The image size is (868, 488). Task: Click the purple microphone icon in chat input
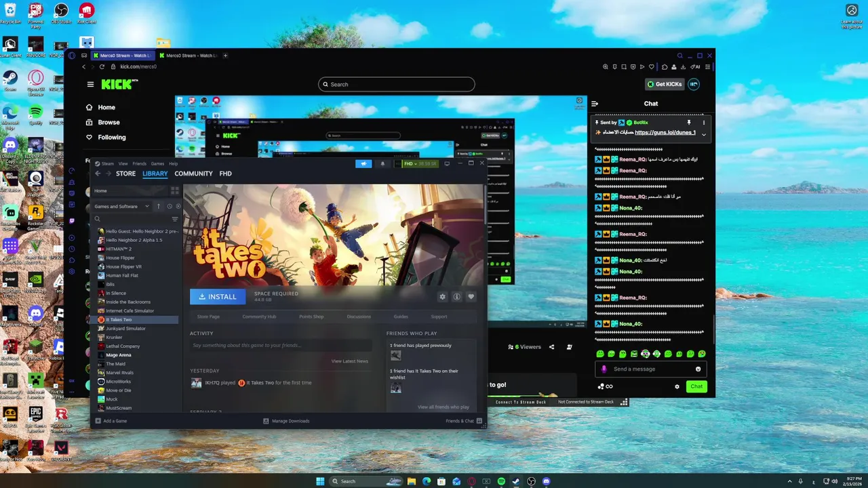pos(604,369)
